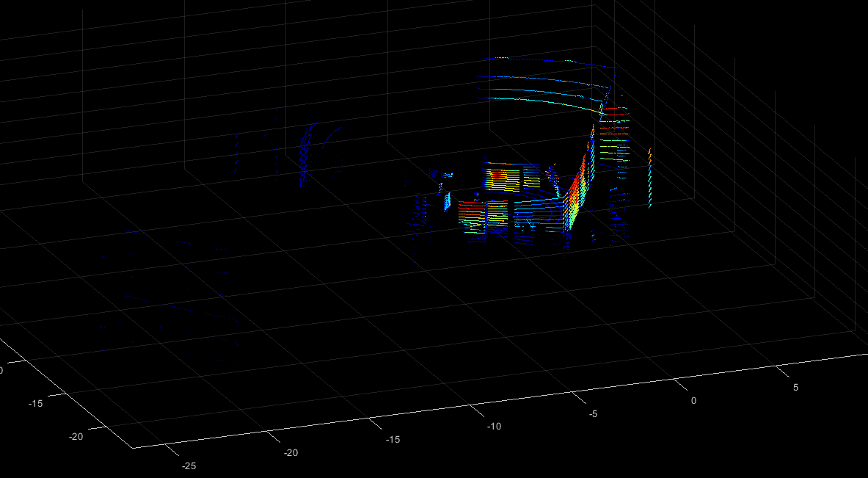Click the -15 tick label beside -10
The image size is (868, 478).
click(393, 439)
